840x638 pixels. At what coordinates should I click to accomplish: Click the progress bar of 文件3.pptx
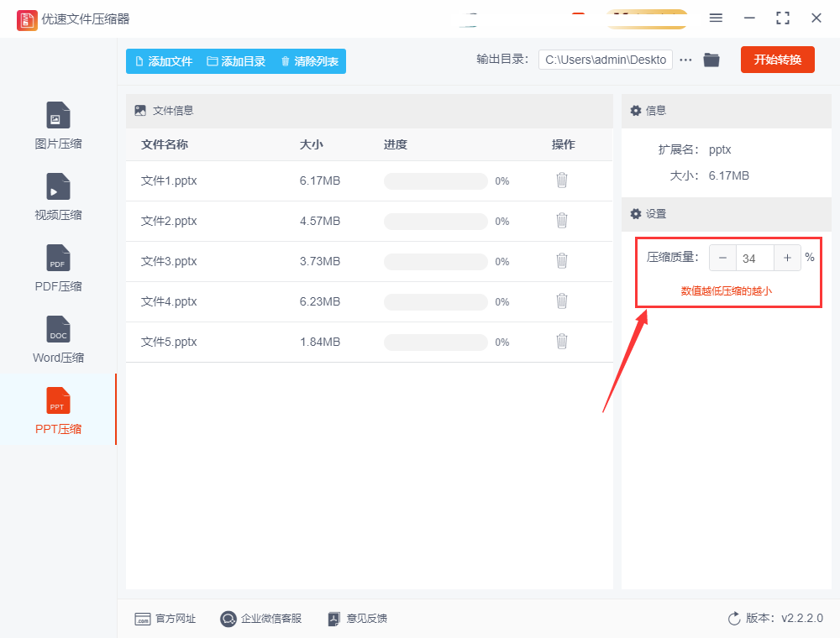click(x=435, y=261)
